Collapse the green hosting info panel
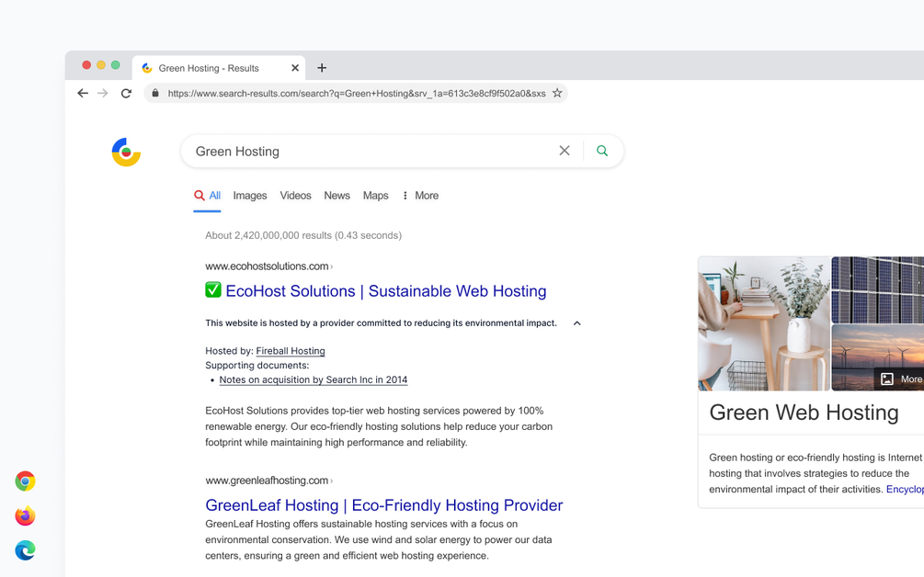 point(576,322)
